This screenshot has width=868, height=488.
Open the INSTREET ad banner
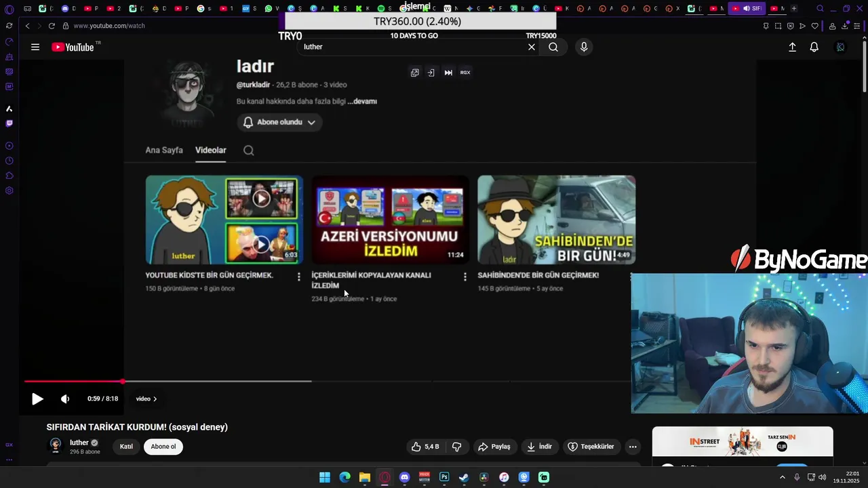click(743, 442)
